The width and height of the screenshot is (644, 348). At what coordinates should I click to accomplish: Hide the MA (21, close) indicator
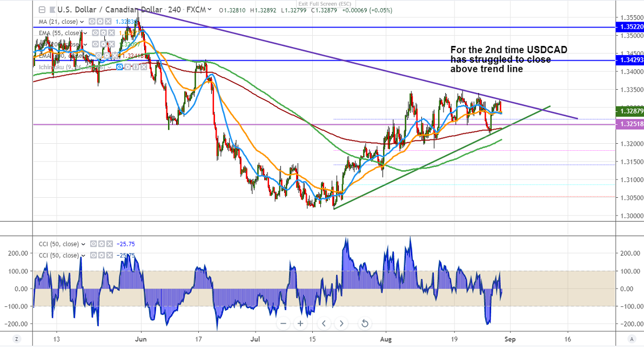[x=92, y=22]
